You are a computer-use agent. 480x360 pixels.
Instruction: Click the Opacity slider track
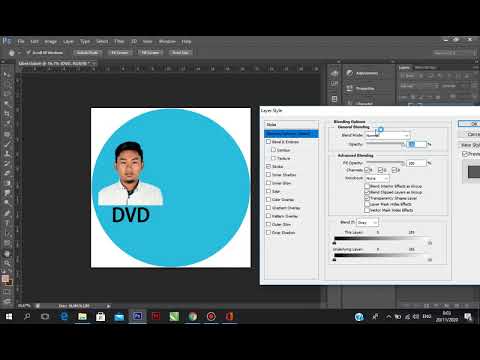[385, 143]
